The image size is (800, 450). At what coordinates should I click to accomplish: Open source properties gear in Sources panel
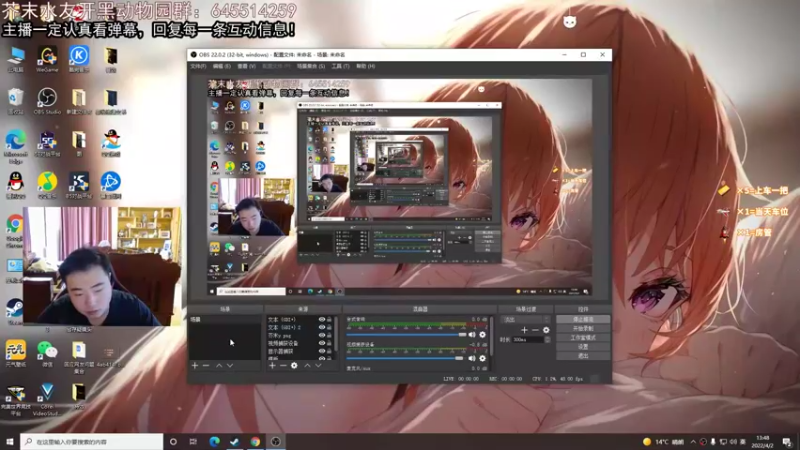point(294,365)
